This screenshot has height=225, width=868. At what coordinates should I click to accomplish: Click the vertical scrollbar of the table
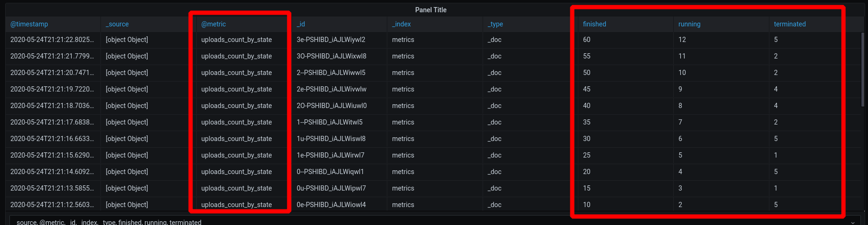[863, 70]
